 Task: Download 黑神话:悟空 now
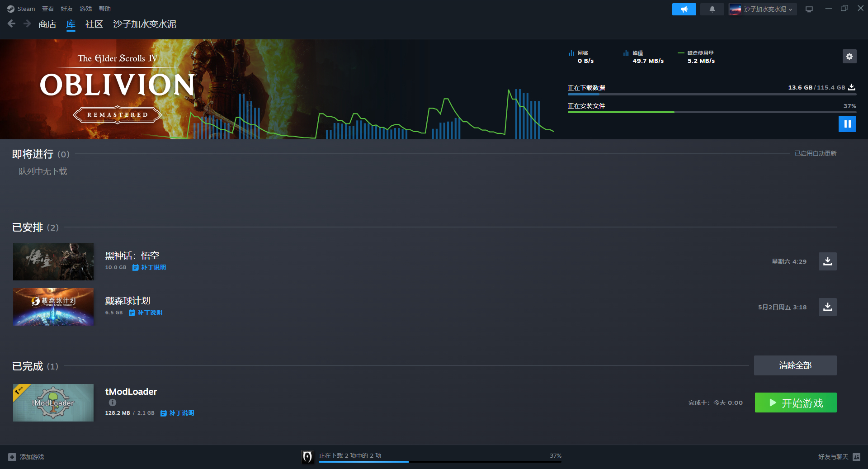[x=827, y=261]
